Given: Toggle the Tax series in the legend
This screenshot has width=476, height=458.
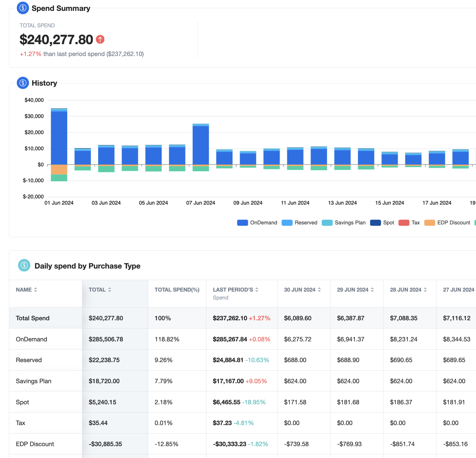Looking at the screenshot, I should tap(409, 223).
